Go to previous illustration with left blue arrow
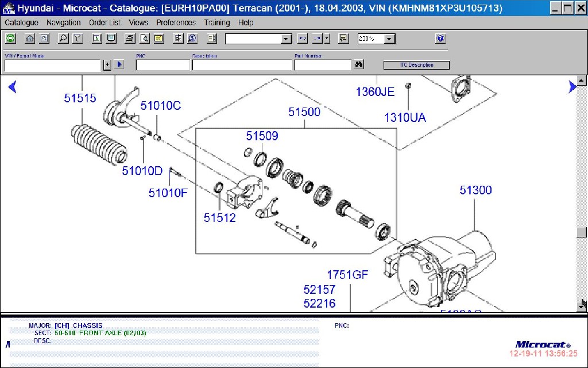Viewport: 588px width, 368px height. click(12, 87)
